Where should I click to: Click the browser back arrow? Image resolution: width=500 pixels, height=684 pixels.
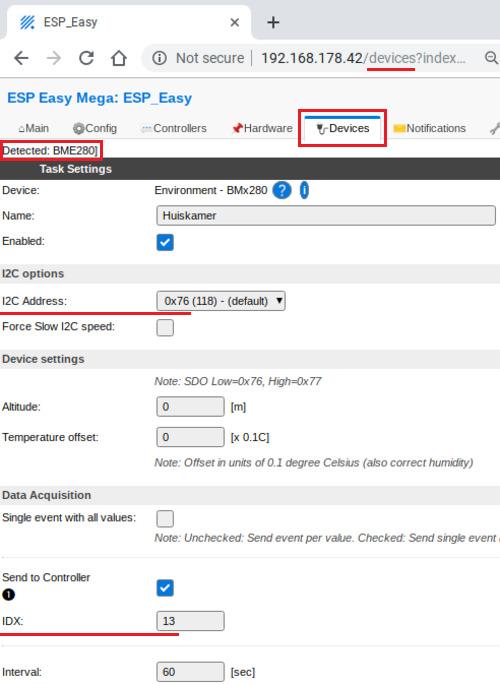click(21, 58)
